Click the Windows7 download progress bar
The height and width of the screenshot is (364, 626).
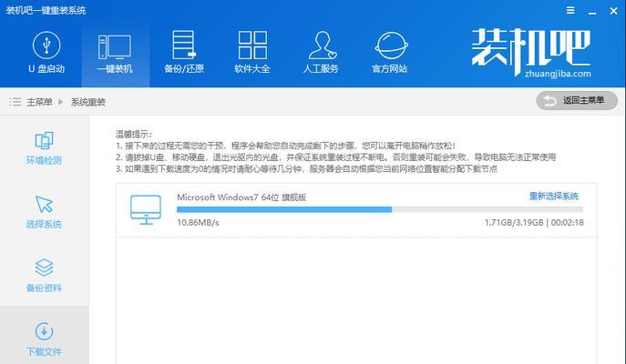click(380, 209)
